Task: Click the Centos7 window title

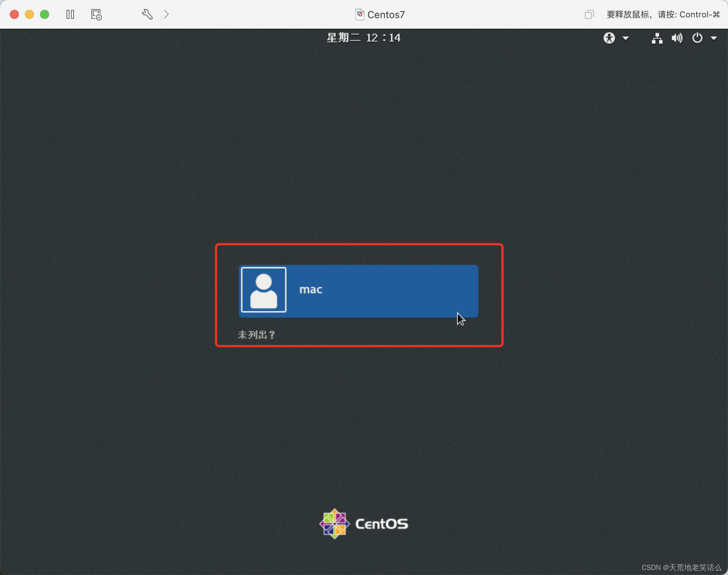Action: pyautogui.click(x=386, y=15)
